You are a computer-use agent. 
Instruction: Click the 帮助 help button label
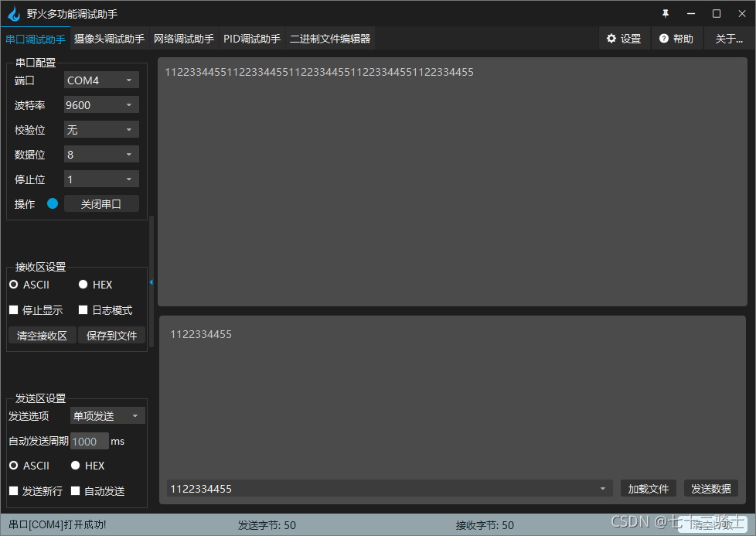tap(683, 39)
